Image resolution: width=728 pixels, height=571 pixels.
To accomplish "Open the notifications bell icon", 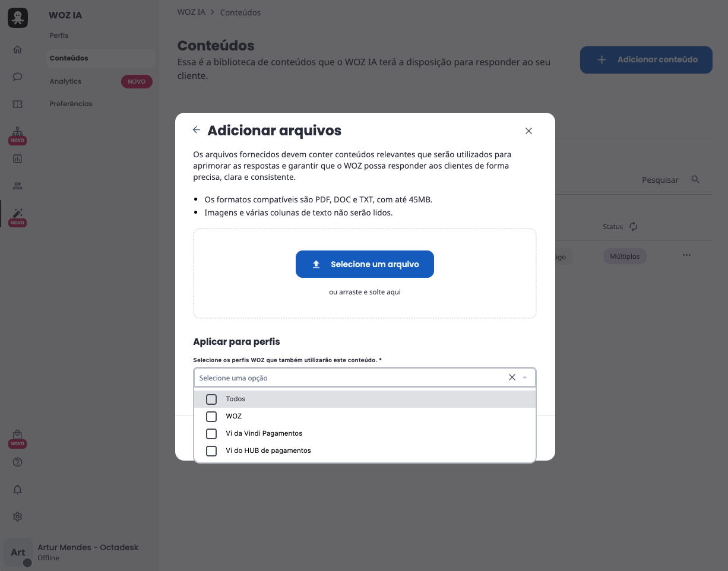I will tap(17, 490).
